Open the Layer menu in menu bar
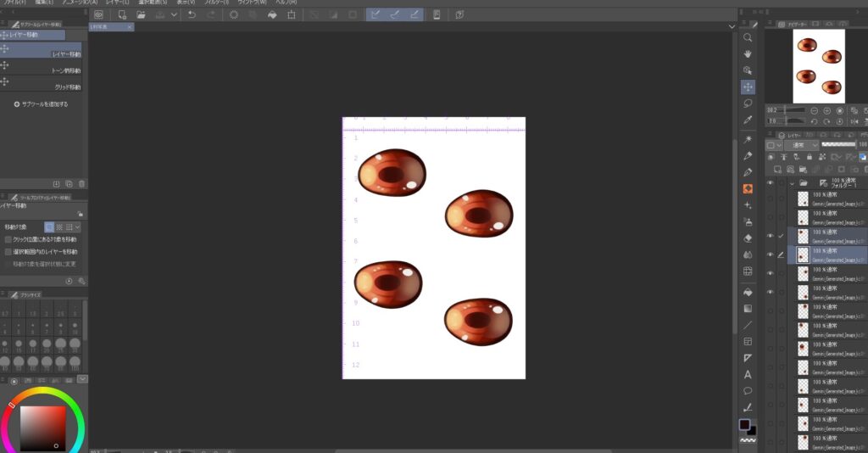Viewport: 868px width, 453px height. pyautogui.click(x=117, y=3)
